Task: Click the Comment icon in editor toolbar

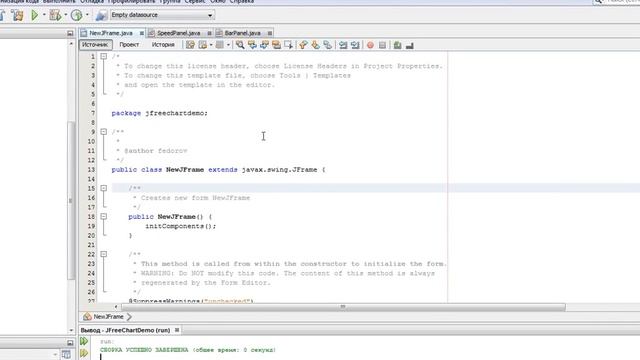Action: pyautogui.click(x=398, y=45)
